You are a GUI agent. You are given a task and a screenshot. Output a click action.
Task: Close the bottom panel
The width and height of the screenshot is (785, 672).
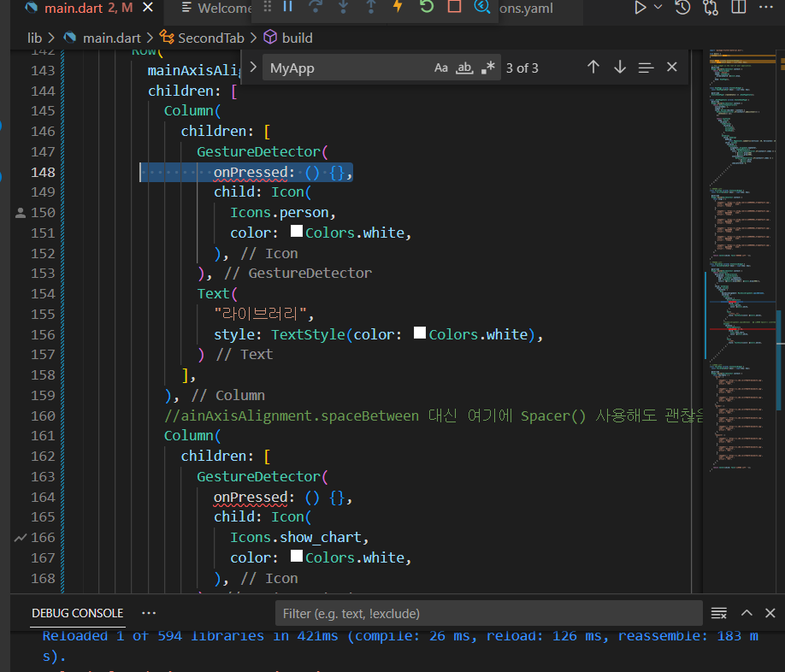coord(770,613)
